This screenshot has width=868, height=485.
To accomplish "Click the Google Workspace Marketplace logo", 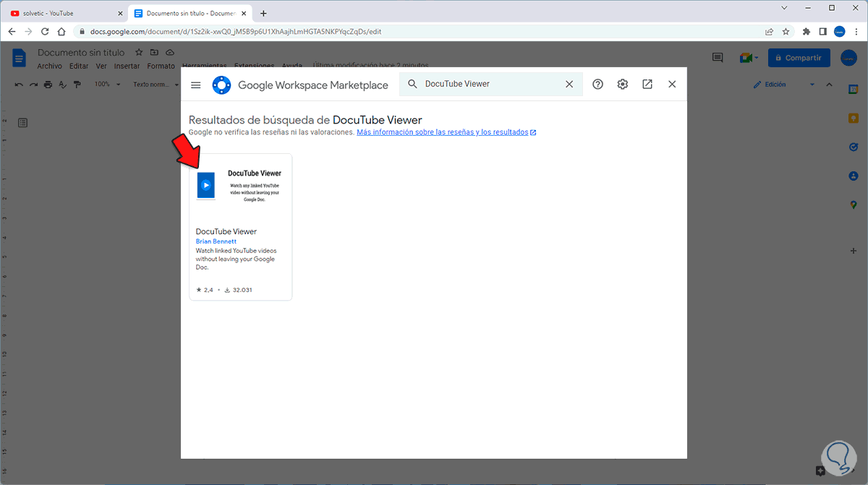I will tap(221, 85).
